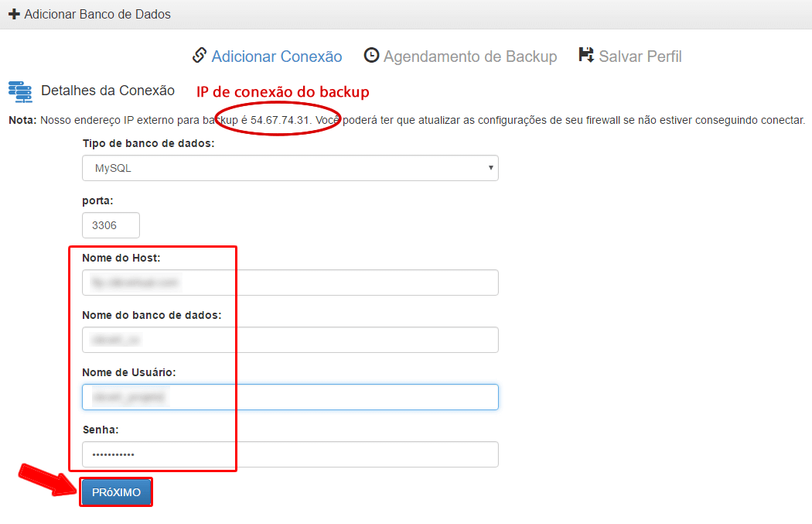This screenshot has height=524, width=812.
Task: Click the Nome de Usuário field
Action: coord(290,397)
